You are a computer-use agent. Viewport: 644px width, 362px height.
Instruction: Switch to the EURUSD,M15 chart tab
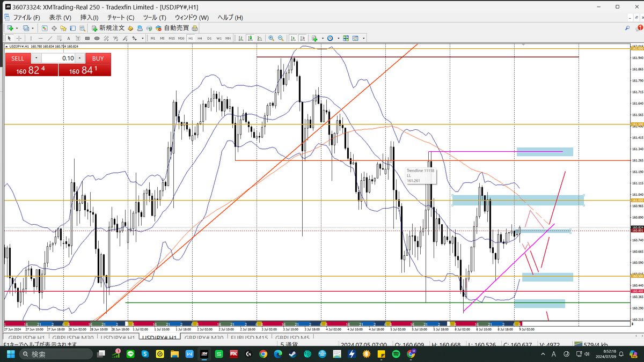pos(249,337)
